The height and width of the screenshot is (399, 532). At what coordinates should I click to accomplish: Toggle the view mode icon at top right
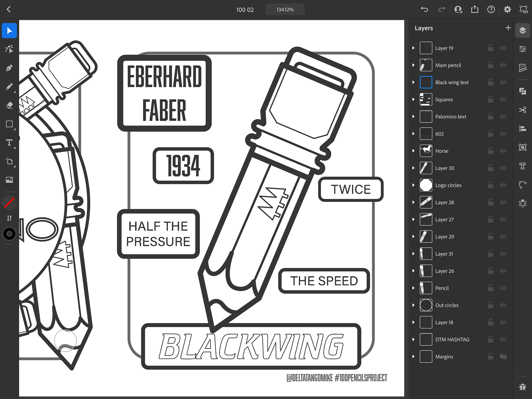pos(523,9)
